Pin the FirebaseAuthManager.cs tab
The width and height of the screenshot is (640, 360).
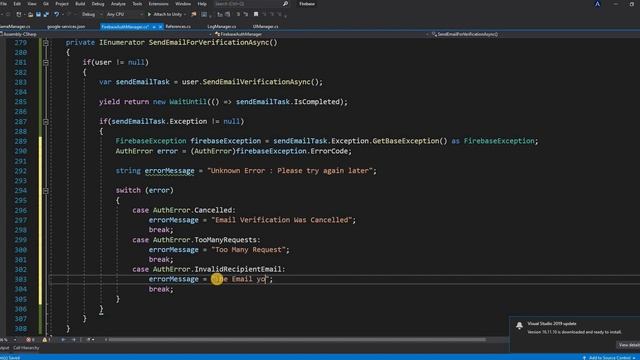pos(154,27)
